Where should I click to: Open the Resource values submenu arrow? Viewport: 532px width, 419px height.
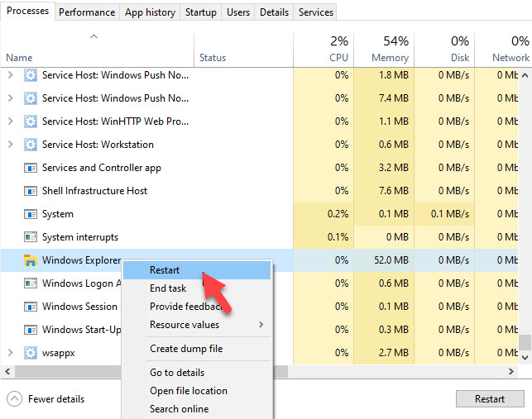(x=261, y=325)
